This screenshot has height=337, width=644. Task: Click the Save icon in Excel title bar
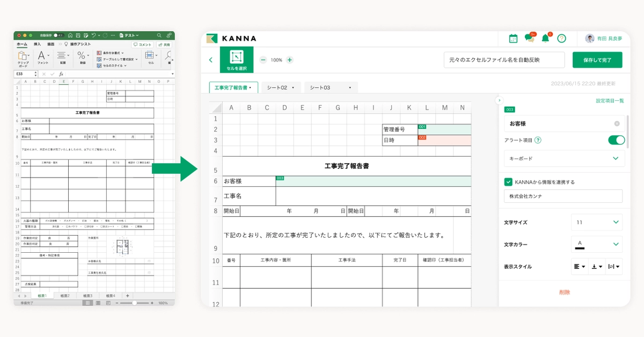pyautogui.click(x=78, y=35)
